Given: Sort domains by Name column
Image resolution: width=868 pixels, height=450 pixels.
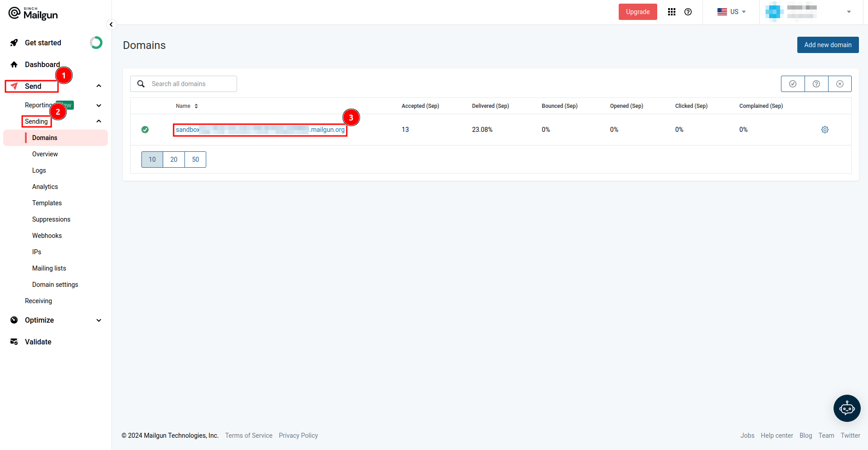Looking at the screenshot, I should [x=187, y=106].
